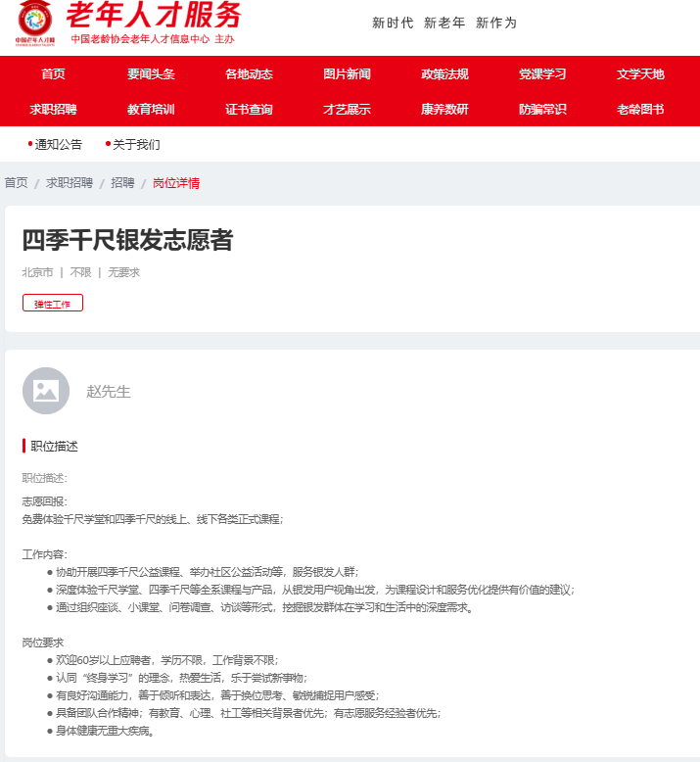The image size is (700, 762).
Task: Click the 弹性工作 tag button
Action: 53,303
